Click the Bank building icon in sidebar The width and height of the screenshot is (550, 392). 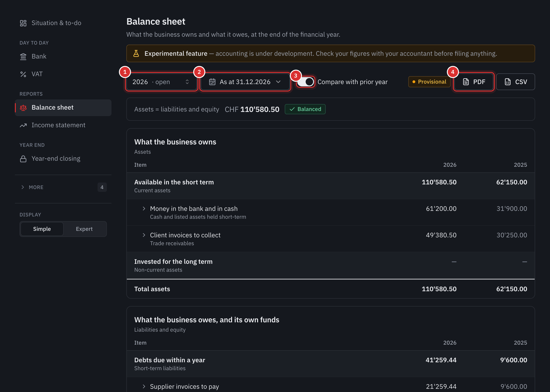(23, 56)
